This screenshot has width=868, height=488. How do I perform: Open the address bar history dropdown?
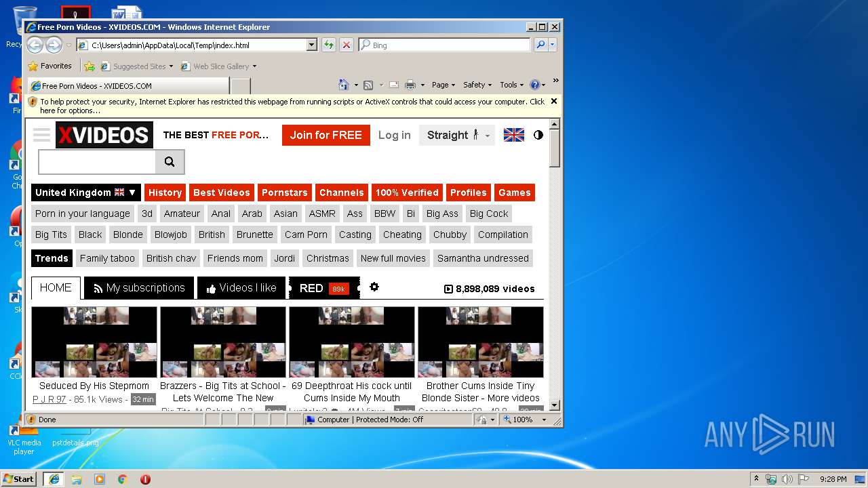[312, 45]
